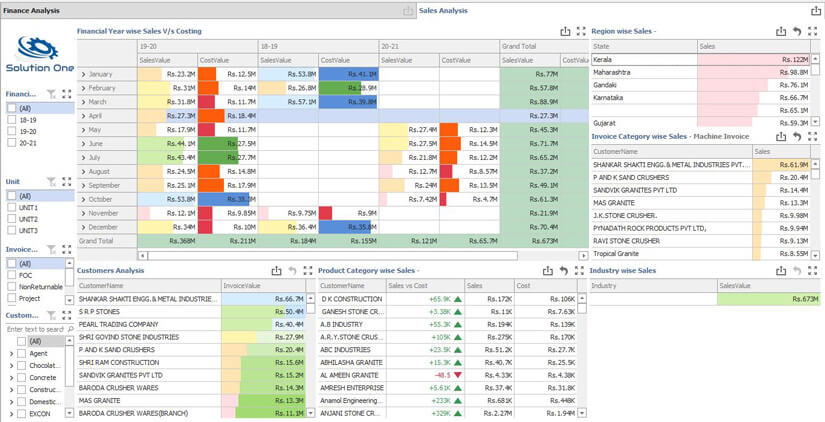
Task: Open the Finance Analysis tab
Action: (x=33, y=11)
